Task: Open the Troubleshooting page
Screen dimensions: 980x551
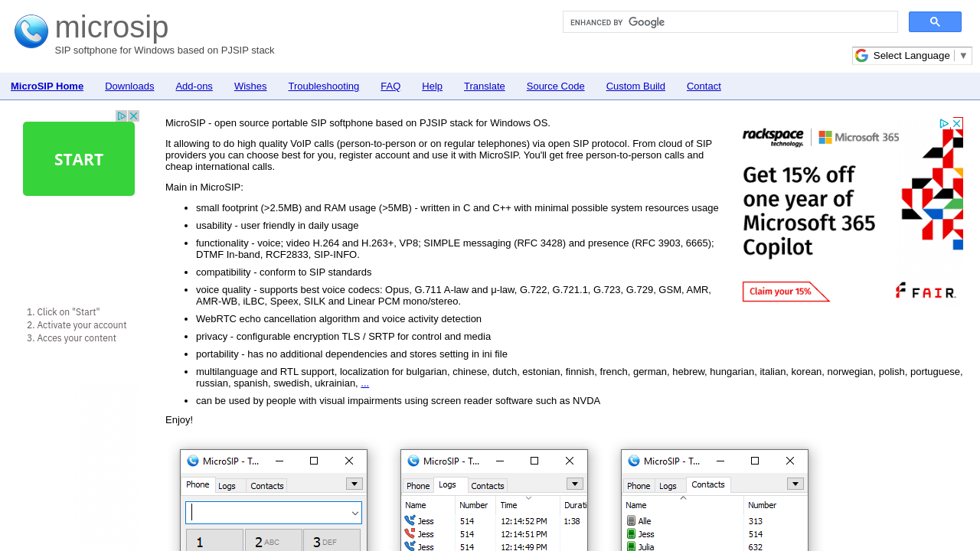Action: click(x=324, y=86)
